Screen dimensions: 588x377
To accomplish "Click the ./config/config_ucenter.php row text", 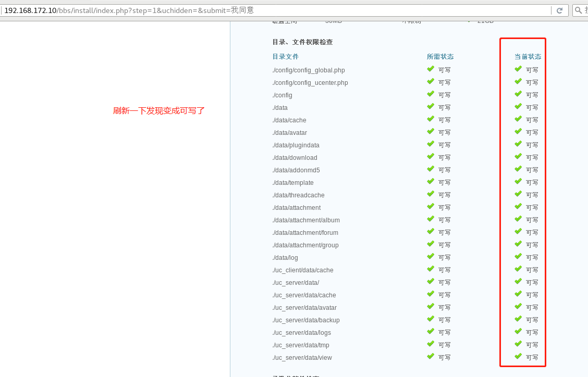I will point(310,82).
